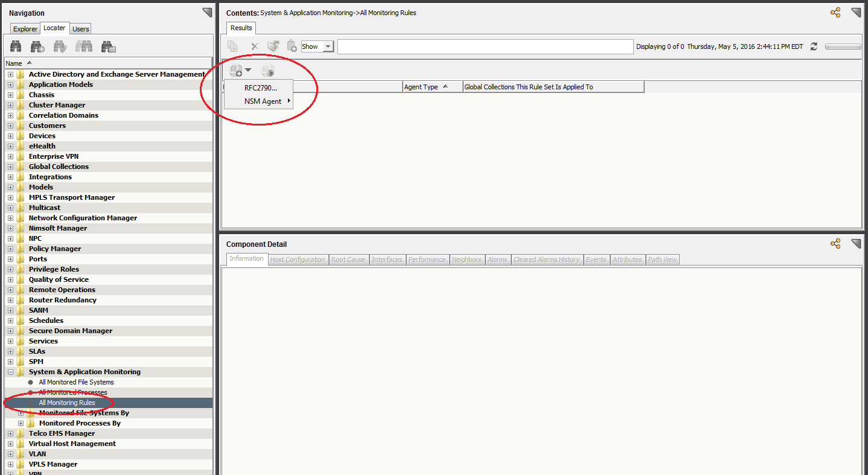Expand the Virtual Host Management node
Viewport: 868px width, 475px height.
[10, 444]
